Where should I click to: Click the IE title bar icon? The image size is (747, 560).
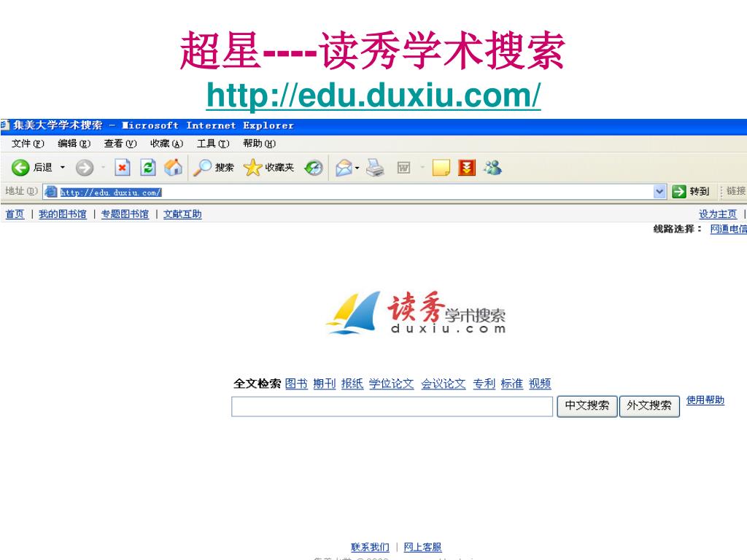coord(5,125)
